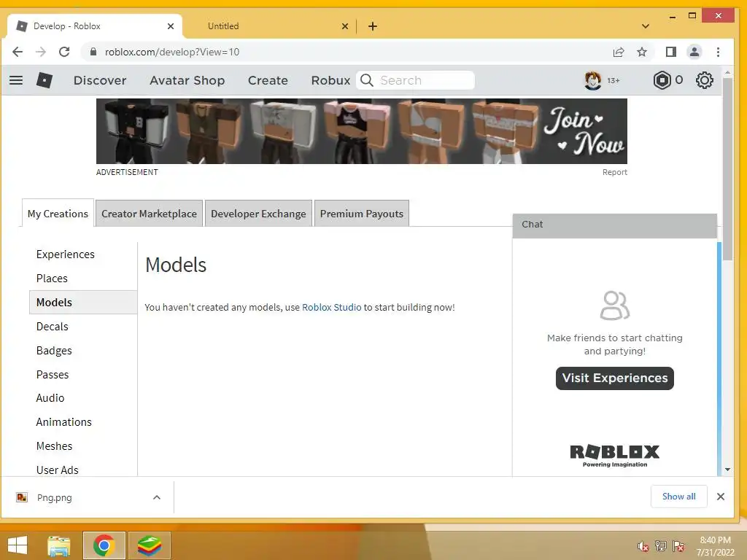Close the downloads bar
Viewport: 747px width, 560px height.
(720, 497)
